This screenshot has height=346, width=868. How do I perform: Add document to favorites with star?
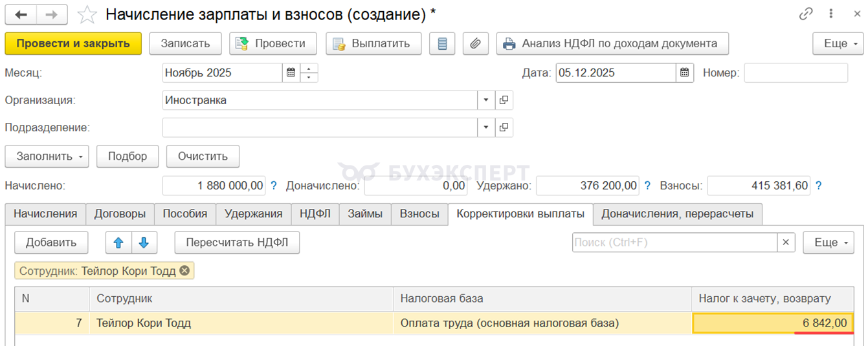tap(87, 14)
